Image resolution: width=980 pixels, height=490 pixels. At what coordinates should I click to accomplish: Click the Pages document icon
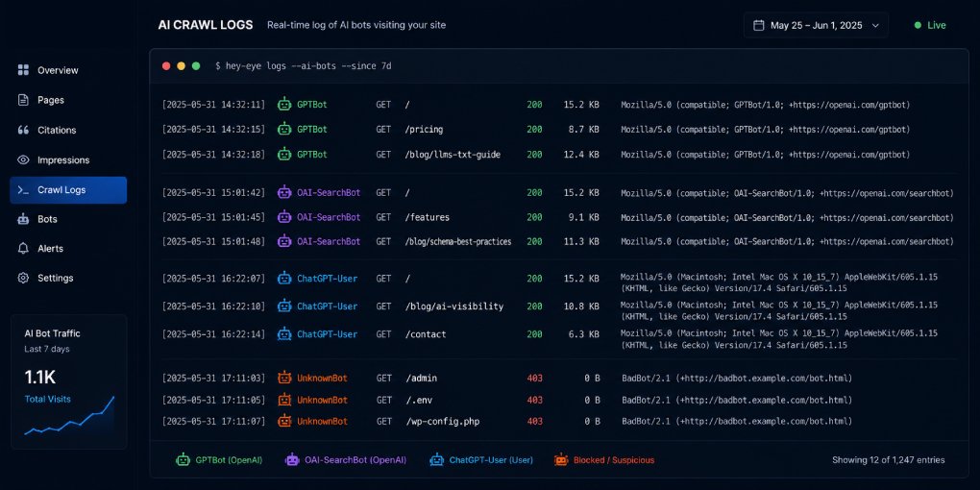click(x=23, y=100)
